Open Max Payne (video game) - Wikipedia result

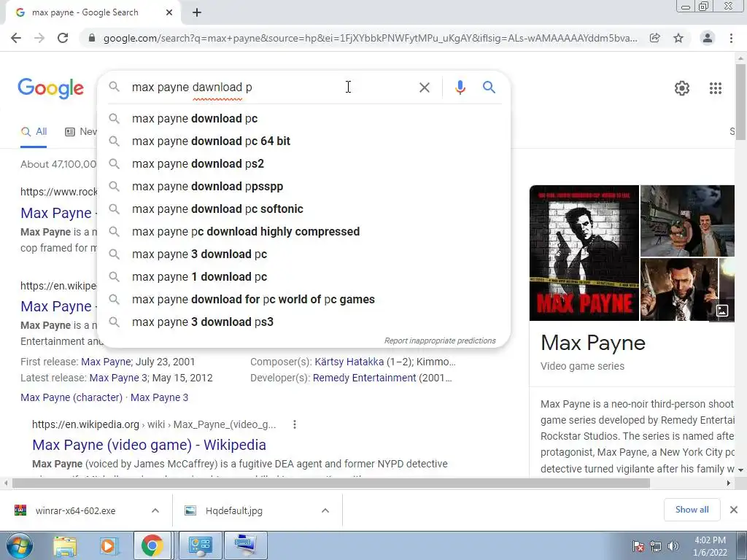[x=149, y=445]
